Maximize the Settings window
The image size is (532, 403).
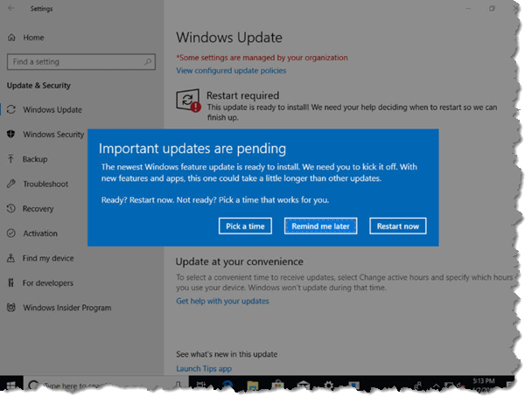[492, 9]
